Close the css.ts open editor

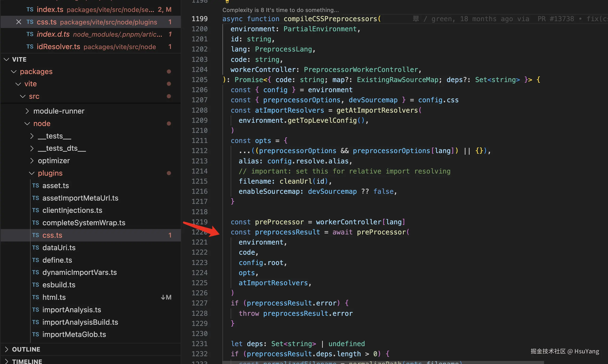[x=19, y=22]
